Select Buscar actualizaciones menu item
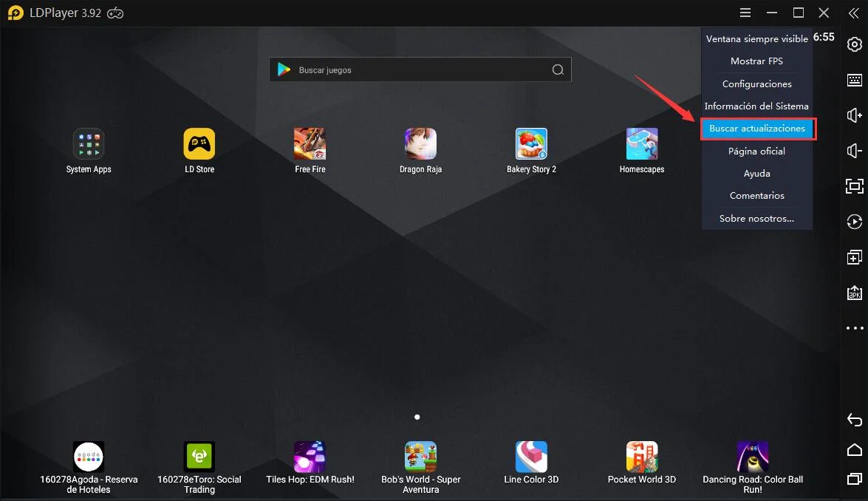This screenshot has width=868, height=501. pyautogui.click(x=756, y=129)
